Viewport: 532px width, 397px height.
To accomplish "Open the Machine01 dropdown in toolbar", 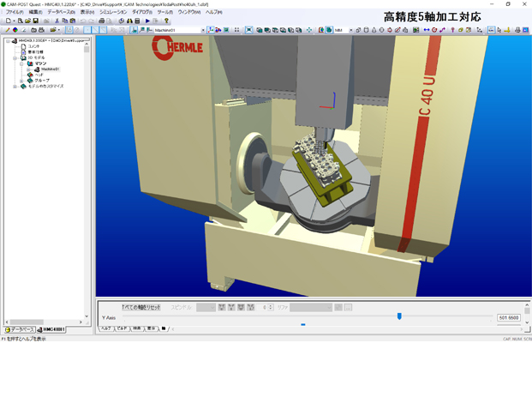I will click(203, 30).
